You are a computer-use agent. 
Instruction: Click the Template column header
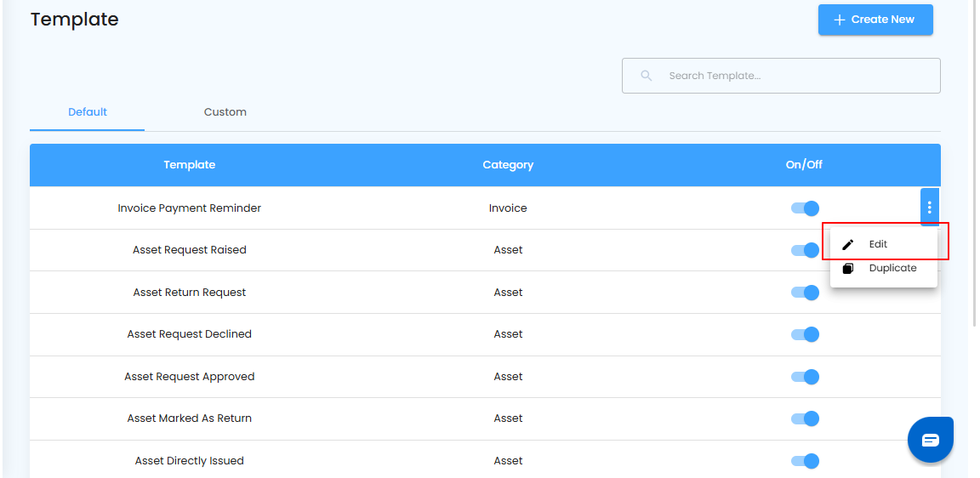[190, 165]
